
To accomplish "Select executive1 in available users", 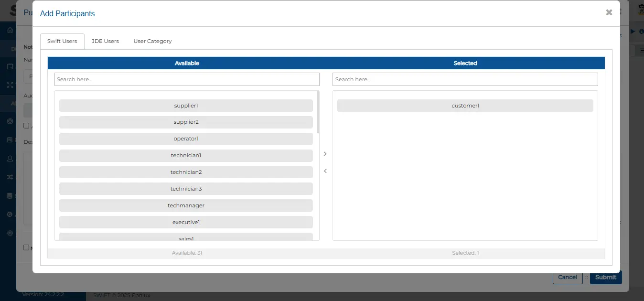I will (186, 223).
